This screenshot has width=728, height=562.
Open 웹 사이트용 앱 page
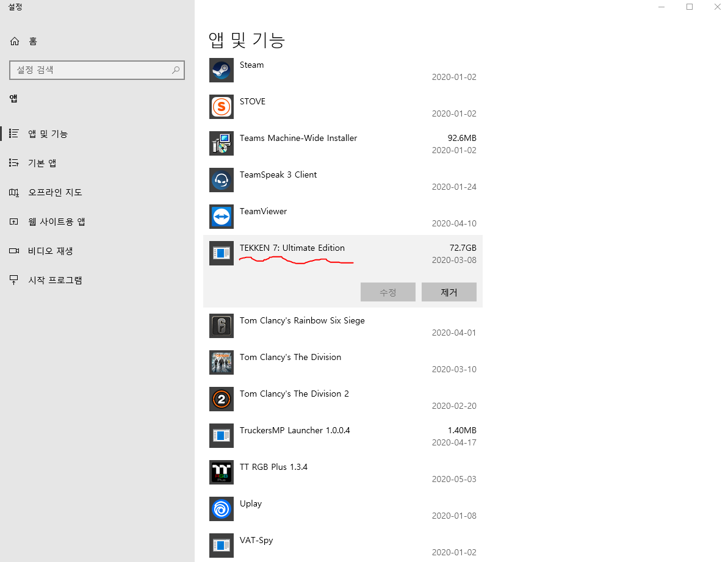pyautogui.click(x=97, y=222)
